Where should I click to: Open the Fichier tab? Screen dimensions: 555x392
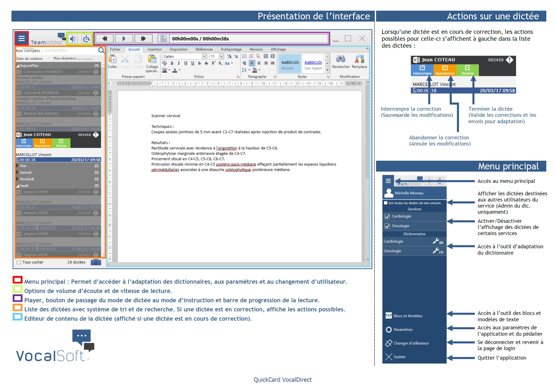point(115,49)
